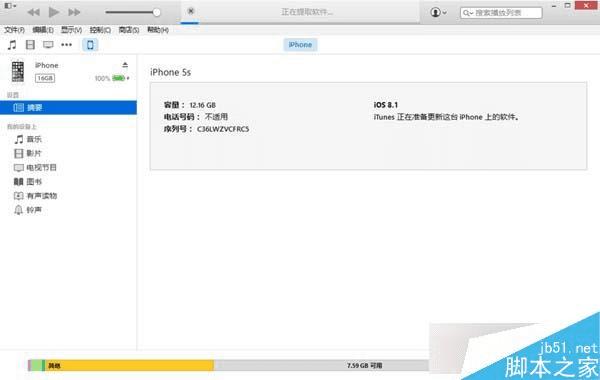Click the 16GB capacity badge
The height and width of the screenshot is (380, 600).
45,78
